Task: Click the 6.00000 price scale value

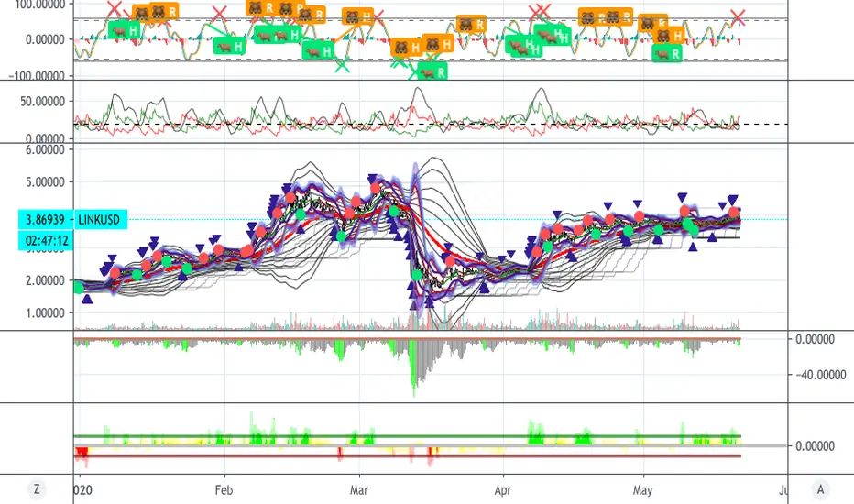Action: [45, 150]
